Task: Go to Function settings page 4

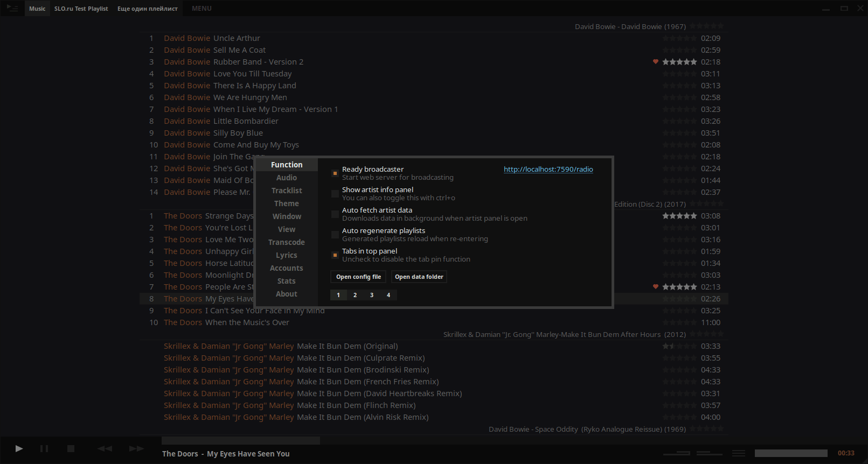Action: (388, 295)
